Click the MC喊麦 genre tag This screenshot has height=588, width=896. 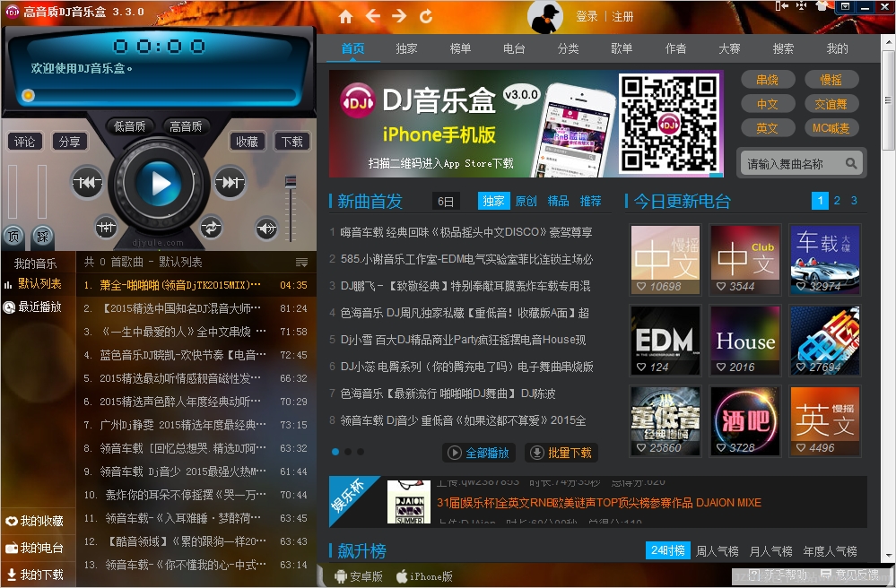click(831, 128)
